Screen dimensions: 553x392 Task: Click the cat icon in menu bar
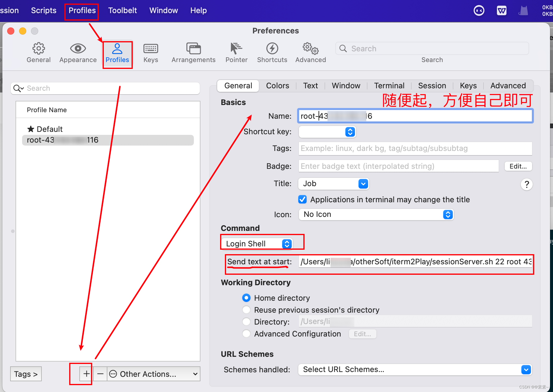point(523,11)
